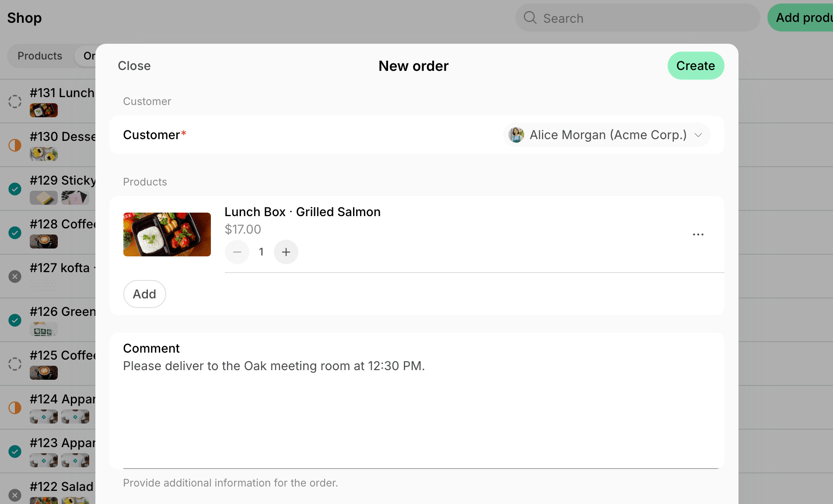Click the cancelled X icon for order #127
Screen dimensions: 833x504
tap(15, 276)
